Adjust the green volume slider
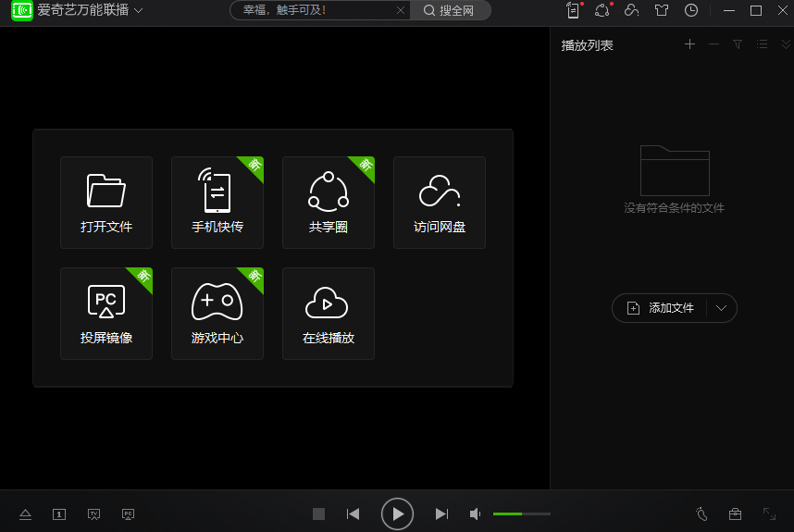This screenshot has height=532, width=794. click(521, 513)
